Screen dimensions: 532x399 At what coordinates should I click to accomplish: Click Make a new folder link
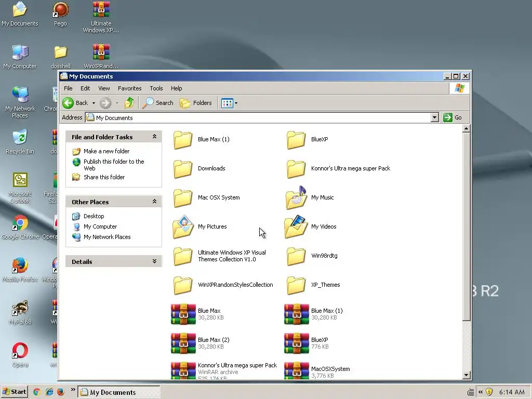[107, 151]
